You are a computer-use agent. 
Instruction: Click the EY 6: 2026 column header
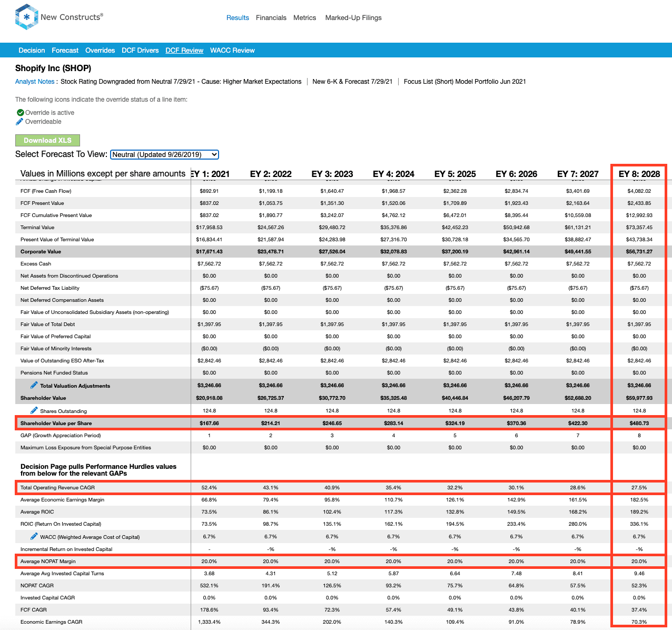(517, 174)
